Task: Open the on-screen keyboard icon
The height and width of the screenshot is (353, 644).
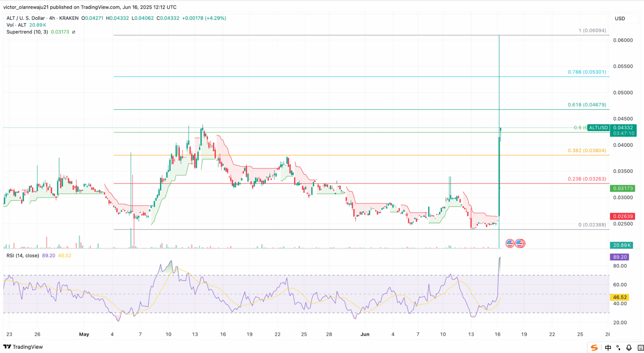Action: click(639, 348)
